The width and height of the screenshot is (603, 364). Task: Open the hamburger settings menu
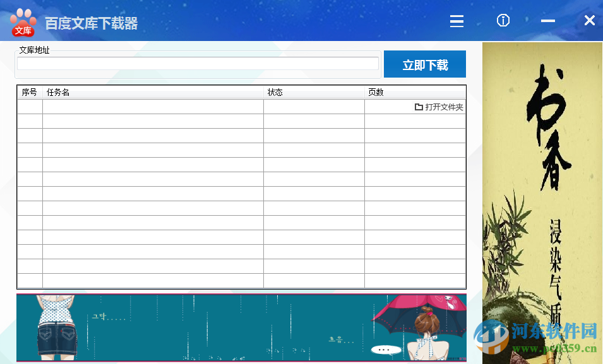[x=457, y=21]
